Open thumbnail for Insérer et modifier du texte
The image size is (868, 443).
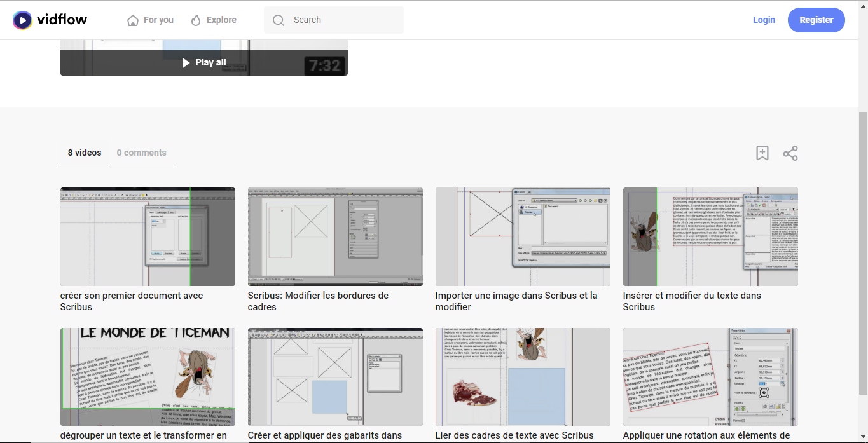tap(710, 236)
